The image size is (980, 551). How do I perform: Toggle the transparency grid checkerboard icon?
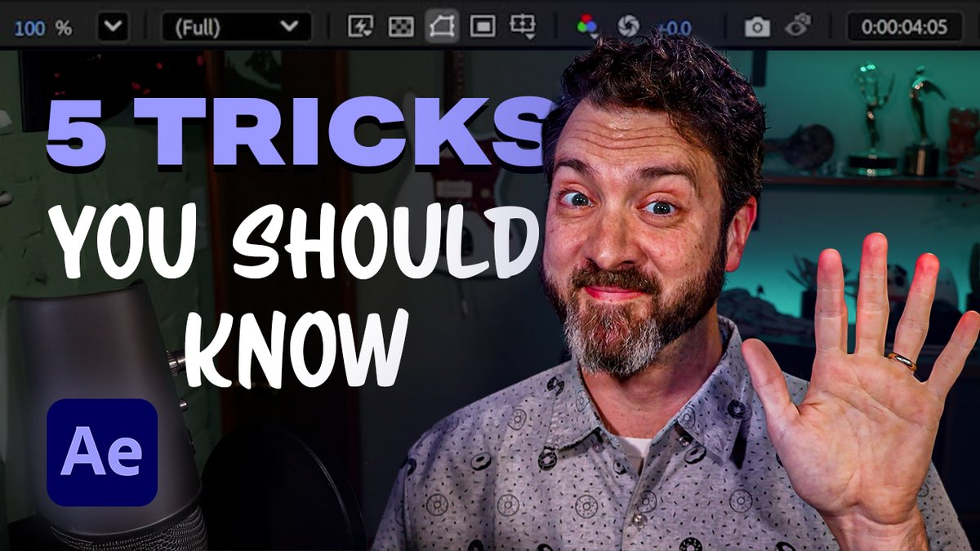pos(400,27)
